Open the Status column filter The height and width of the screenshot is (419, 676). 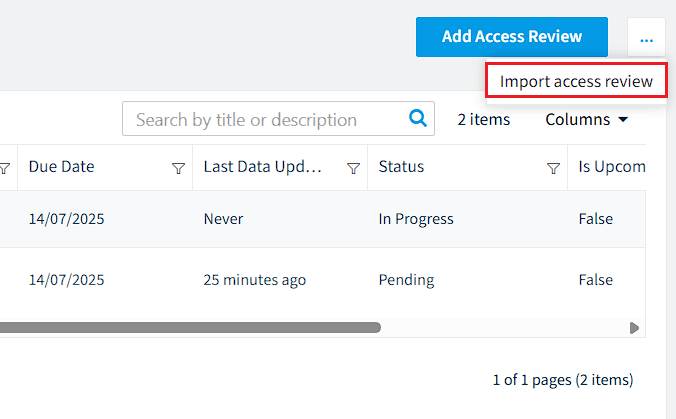point(554,168)
